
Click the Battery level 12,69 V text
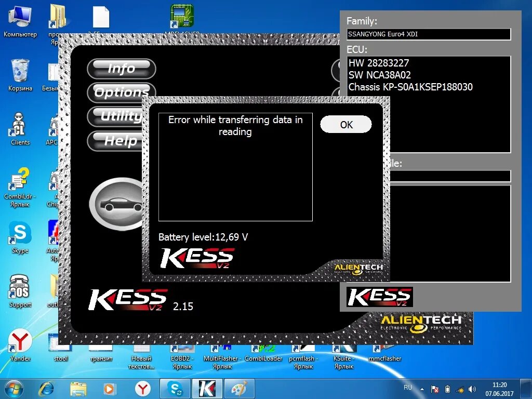pyautogui.click(x=203, y=237)
